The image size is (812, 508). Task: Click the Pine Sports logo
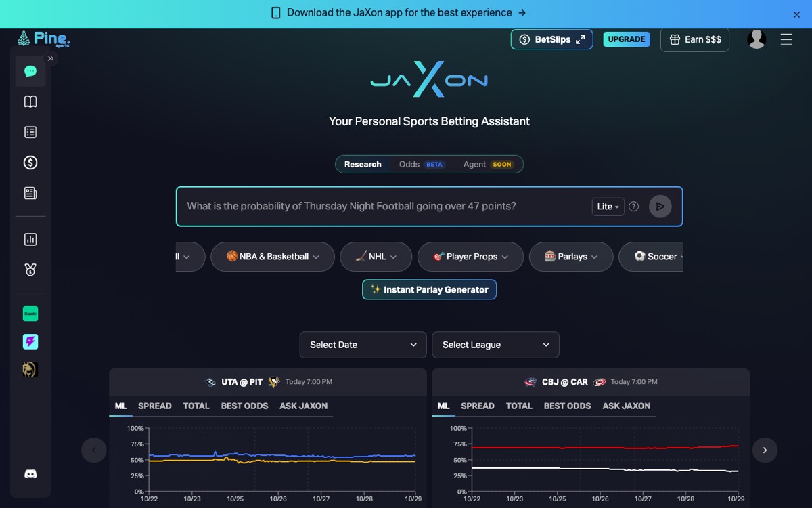pos(43,39)
